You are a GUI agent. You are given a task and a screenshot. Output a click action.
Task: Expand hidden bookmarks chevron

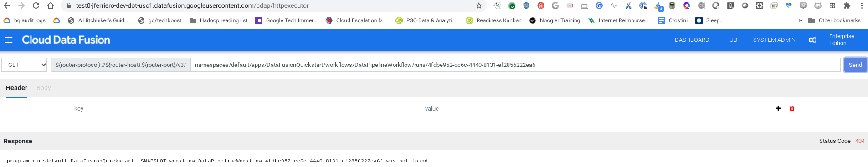pos(800,20)
